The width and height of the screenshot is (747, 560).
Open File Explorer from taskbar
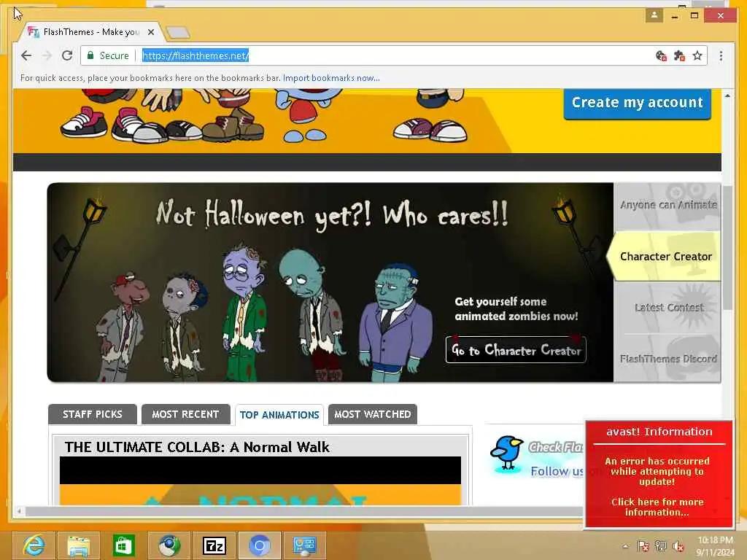point(79,545)
